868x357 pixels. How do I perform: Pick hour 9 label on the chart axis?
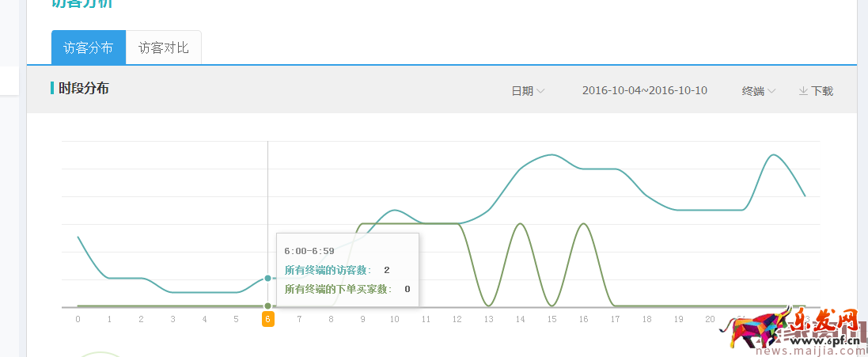(x=362, y=319)
